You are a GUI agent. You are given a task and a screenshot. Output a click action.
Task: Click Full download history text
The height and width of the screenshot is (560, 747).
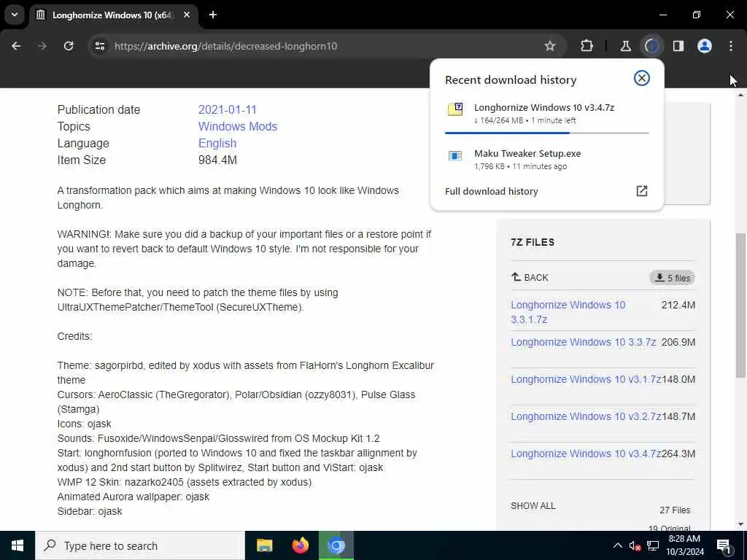(491, 191)
